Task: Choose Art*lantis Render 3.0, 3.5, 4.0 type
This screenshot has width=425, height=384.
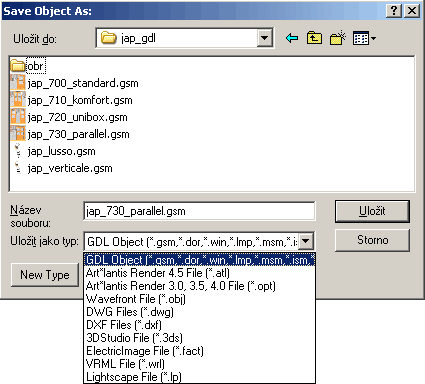Action: point(199,286)
